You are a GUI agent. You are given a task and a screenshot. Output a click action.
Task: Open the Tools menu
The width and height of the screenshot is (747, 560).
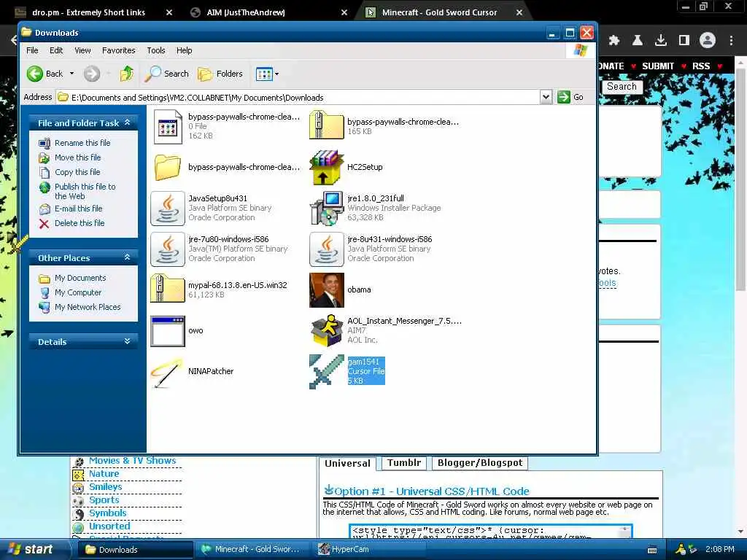156,50
